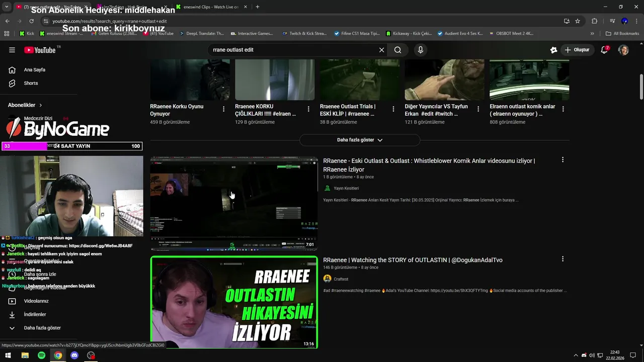Start voice search with the microphone

click(421, 50)
